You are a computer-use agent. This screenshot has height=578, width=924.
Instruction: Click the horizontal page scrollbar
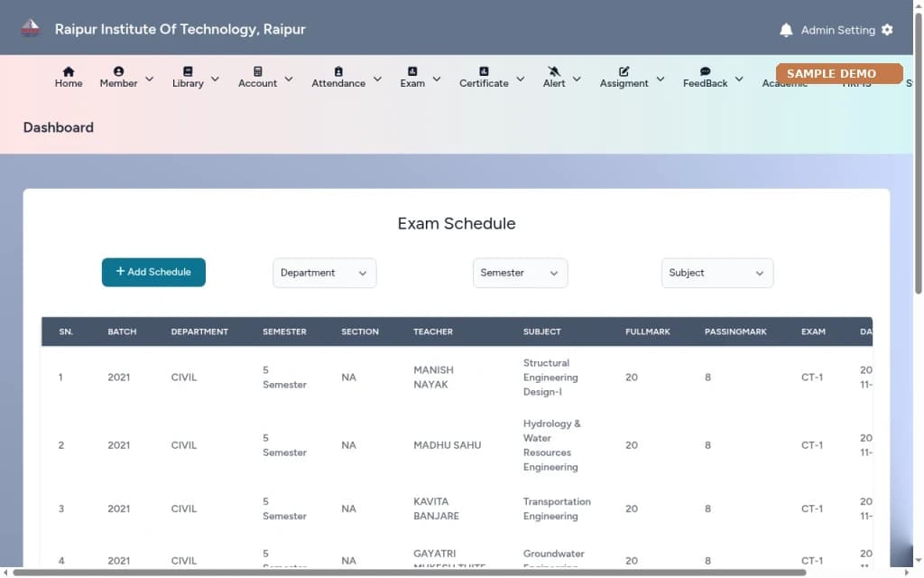click(409, 573)
